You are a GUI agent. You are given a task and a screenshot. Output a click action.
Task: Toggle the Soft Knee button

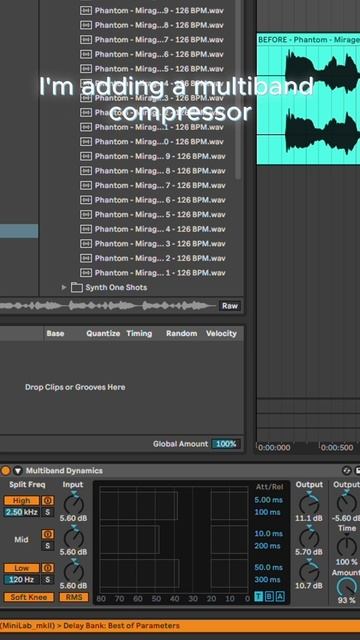[x=29, y=597]
